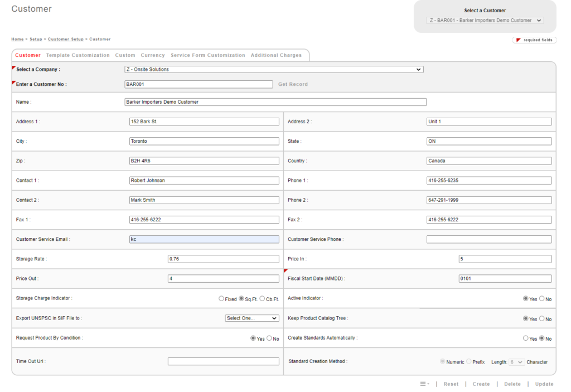Go to Home breadcrumb link

pyautogui.click(x=17, y=39)
